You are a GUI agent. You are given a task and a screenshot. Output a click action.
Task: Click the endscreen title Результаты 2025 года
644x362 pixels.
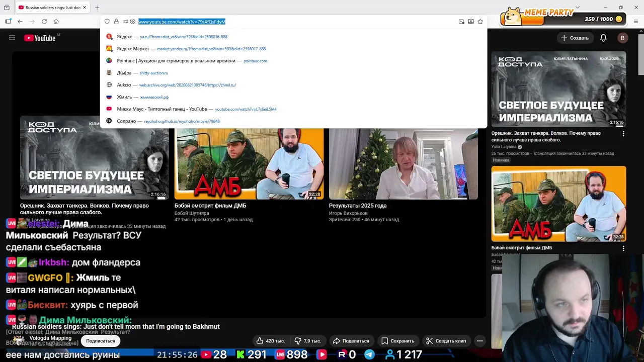point(358,206)
